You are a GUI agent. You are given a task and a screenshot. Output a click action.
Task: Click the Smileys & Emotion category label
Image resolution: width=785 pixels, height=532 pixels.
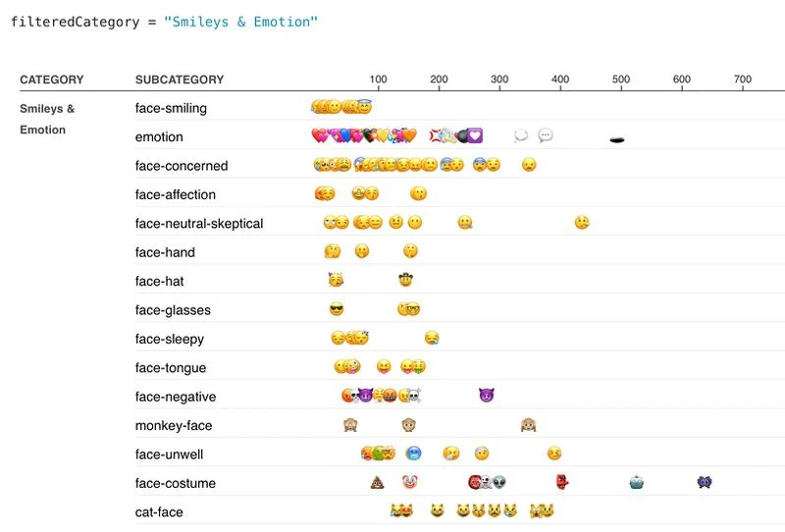[x=47, y=119]
